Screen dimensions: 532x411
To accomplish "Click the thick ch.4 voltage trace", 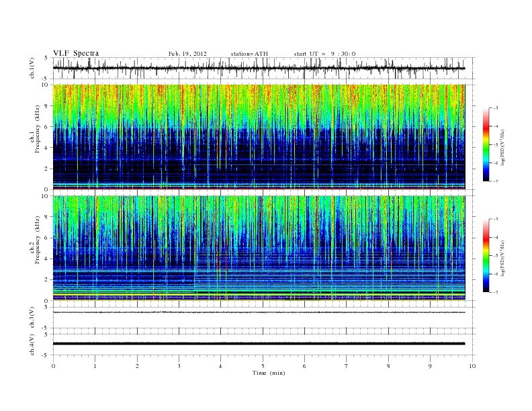I will pos(259,344).
